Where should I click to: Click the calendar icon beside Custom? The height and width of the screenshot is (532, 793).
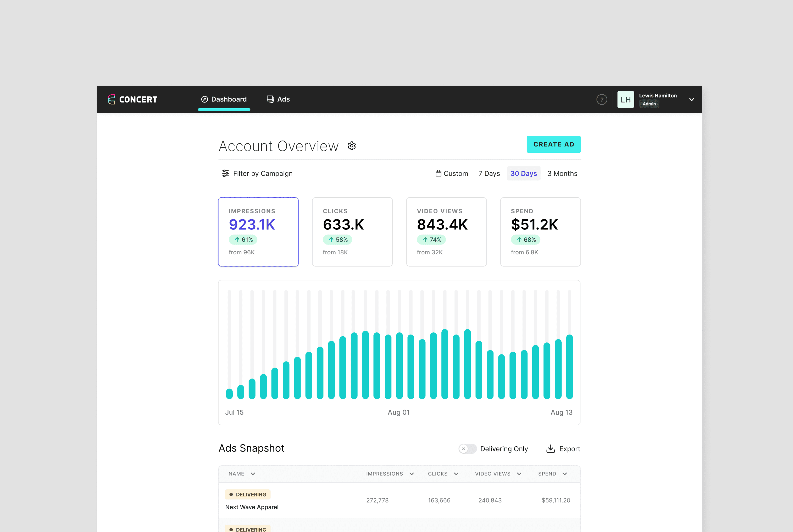438,173
